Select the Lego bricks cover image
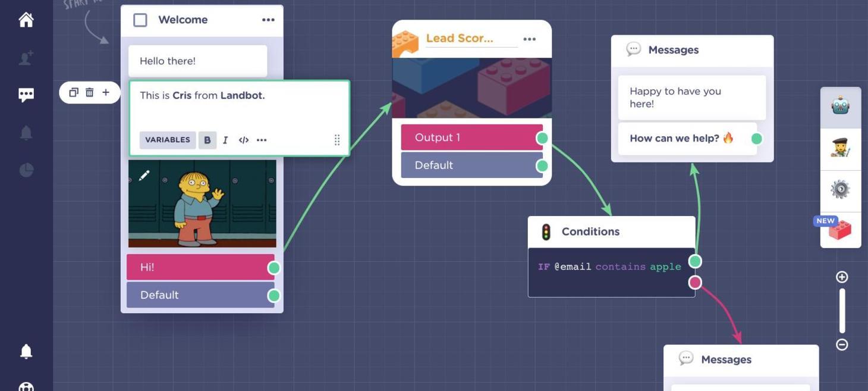This screenshot has width=868, height=391. click(472, 87)
